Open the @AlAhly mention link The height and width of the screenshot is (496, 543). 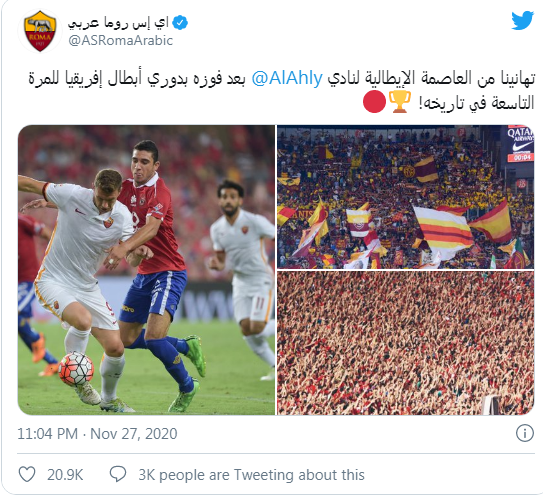287,78
